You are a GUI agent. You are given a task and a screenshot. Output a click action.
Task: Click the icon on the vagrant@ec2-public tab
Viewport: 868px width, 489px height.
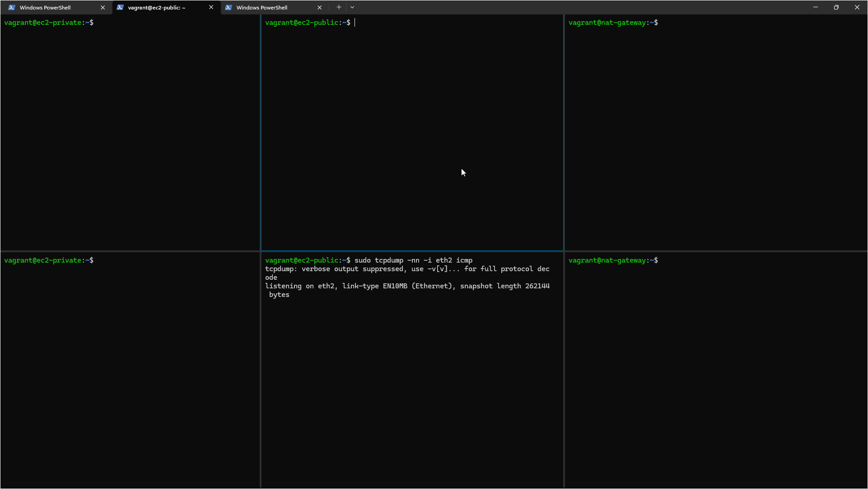(120, 8)
